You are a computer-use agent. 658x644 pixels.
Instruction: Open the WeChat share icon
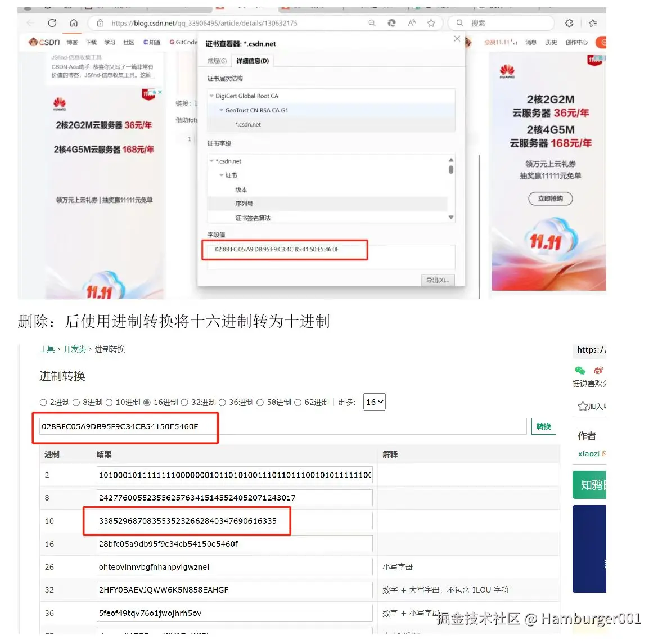coord(580,371)
